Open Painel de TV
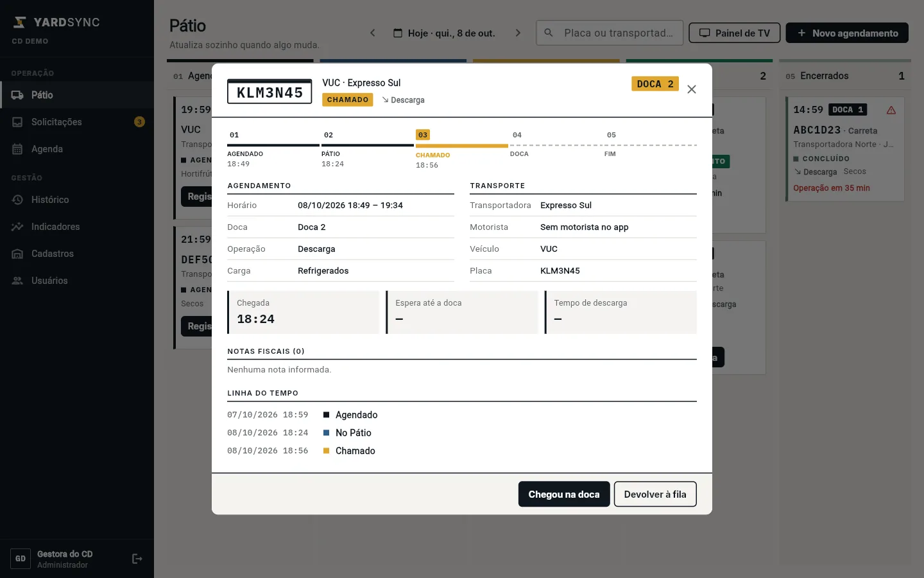 click(x=734, y=33)
